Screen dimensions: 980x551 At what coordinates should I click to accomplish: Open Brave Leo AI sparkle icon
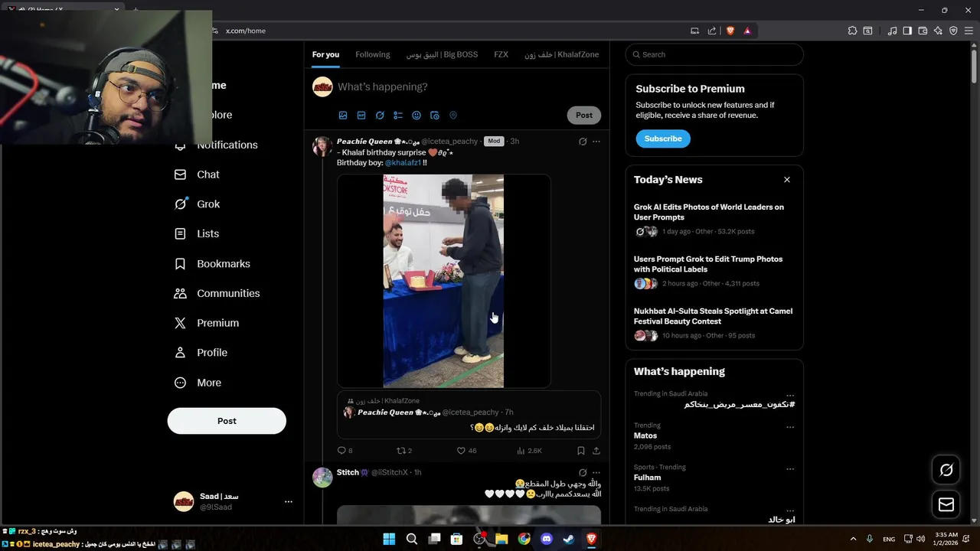pyautogui.click(x=938, y=31)
